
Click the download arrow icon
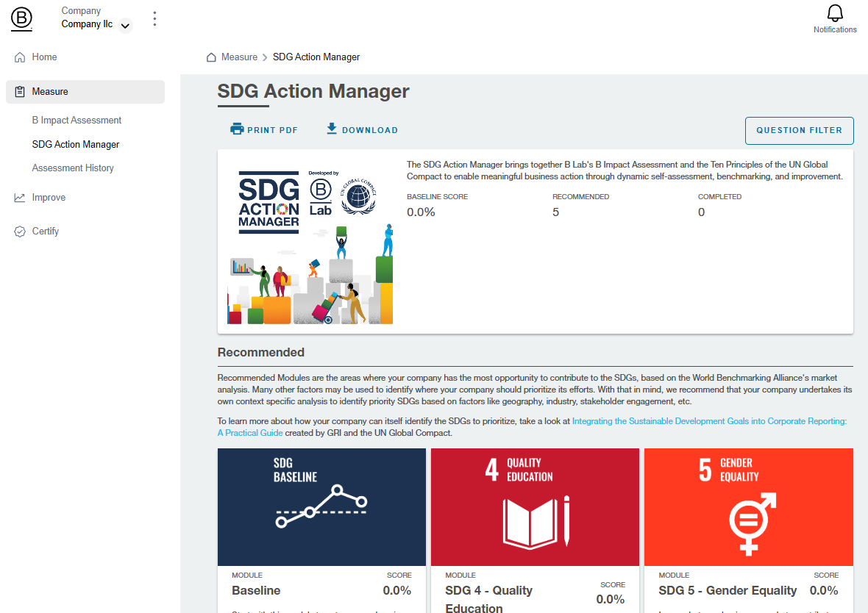click(332, 129)
